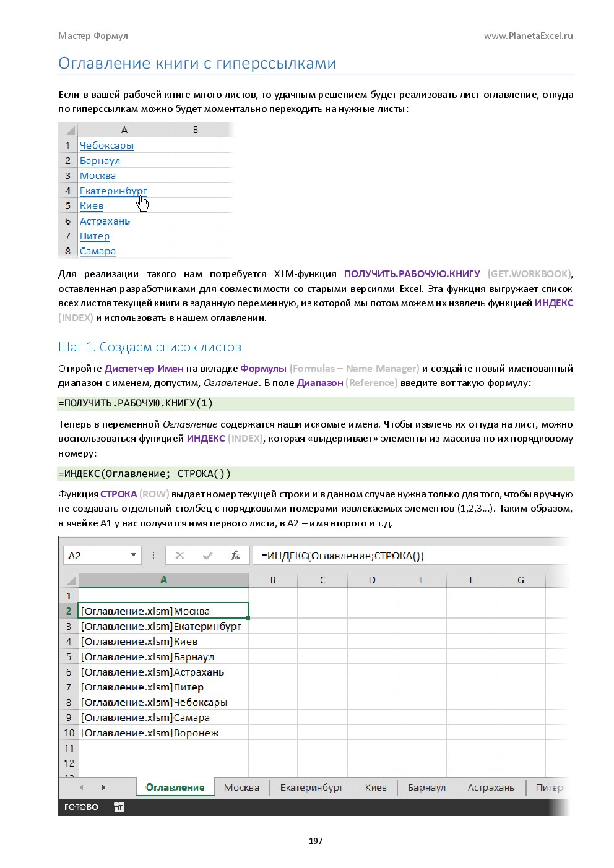
Task: Switch to the Барнаул sheet tab
Action: tap(427, 788)
